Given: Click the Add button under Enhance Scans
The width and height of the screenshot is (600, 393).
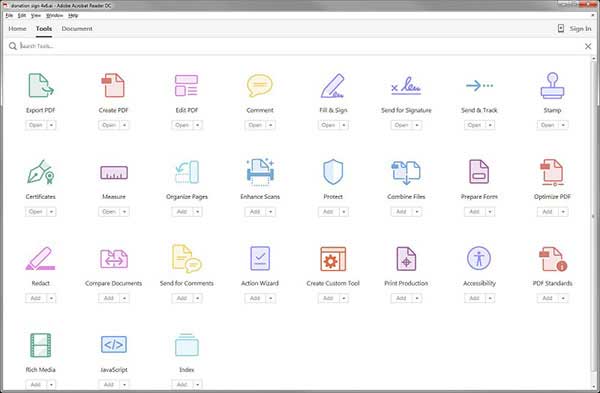Looking at the screenshot, I should coord(255,212).
